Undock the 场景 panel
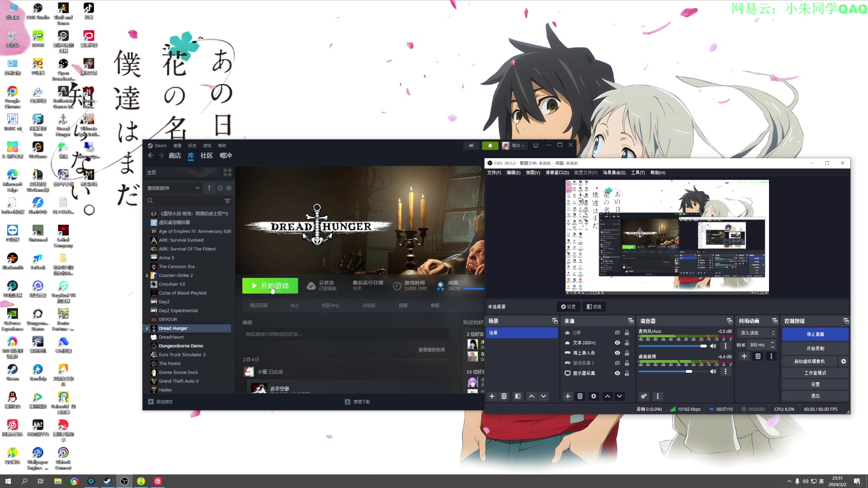The image size is (868, 488). (x=555, y=321)
